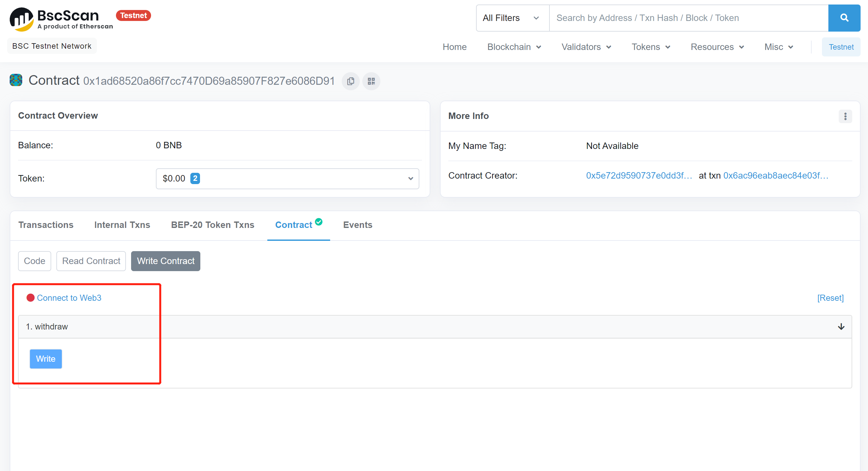The image size is (868, 471).
Task: Expand the Resources menu
Action: [x=717, y=47]
